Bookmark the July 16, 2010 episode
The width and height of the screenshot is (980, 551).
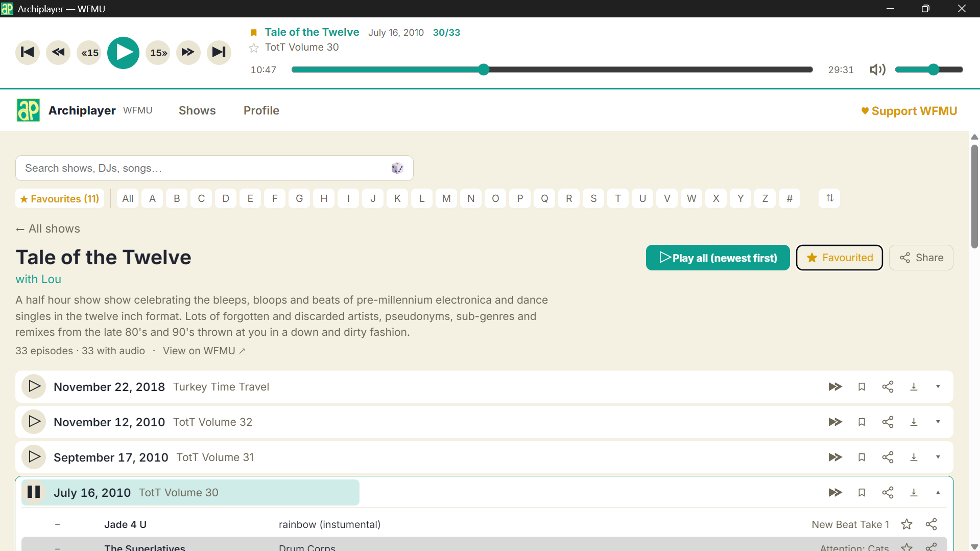(x=862, y=493)
